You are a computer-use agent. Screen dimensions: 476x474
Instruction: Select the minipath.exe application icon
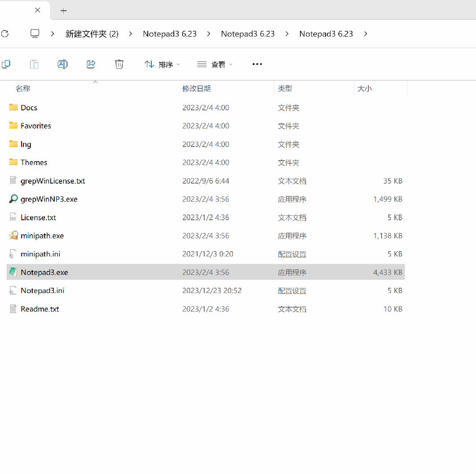click(x=13, y=236)
